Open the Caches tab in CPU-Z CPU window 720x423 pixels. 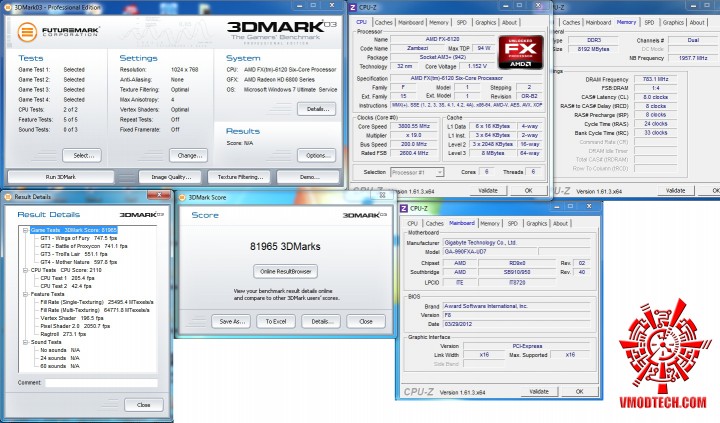(x=383, y=22)
